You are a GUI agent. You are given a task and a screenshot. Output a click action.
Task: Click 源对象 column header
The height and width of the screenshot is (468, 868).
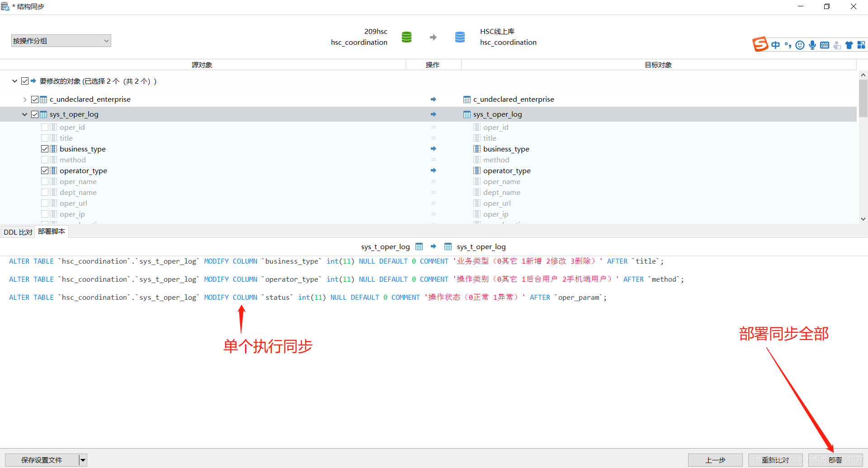click(x=202, y=65)
